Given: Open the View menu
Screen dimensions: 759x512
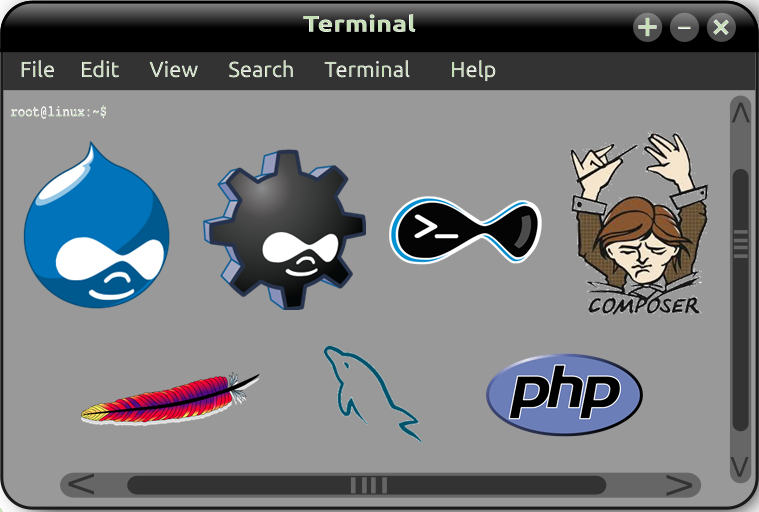Looking at the screenshot, I should point(174,70).
